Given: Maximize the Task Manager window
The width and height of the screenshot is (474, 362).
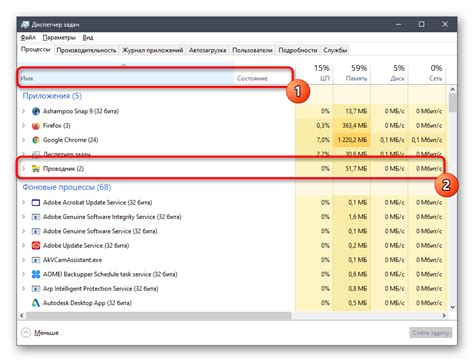Looking at the screenshot, I should click(422, 24).
